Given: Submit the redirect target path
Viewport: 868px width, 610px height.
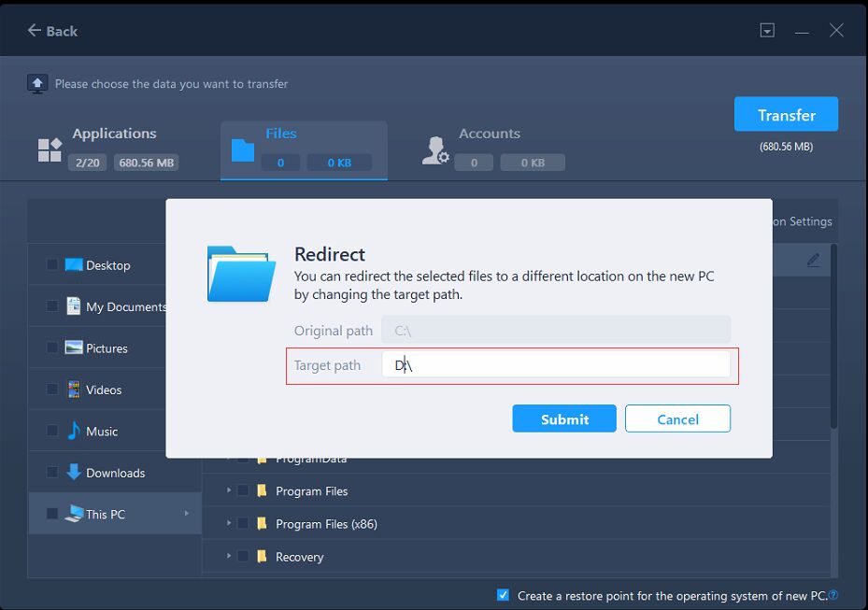Looking at the screenshot, I should pyautogui.click(x=563, y=418).
